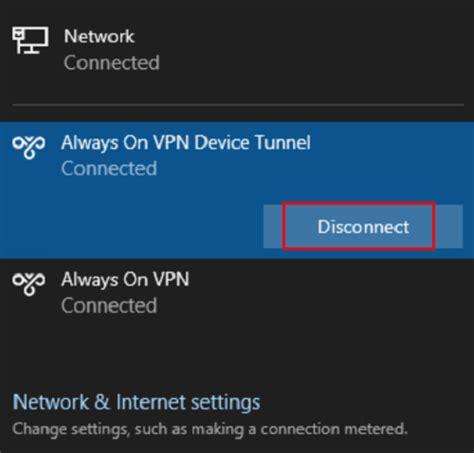This screenshot has height=453, width=474.
Task: Select the Always On VPN entry title
Action: tap(125, 279)
